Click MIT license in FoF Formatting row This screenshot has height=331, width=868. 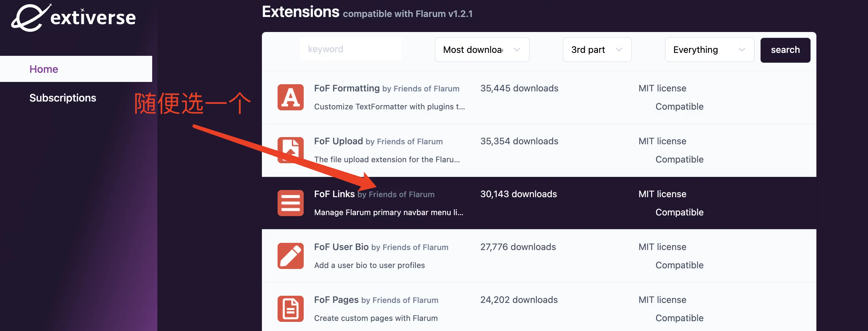coord(662,88)
